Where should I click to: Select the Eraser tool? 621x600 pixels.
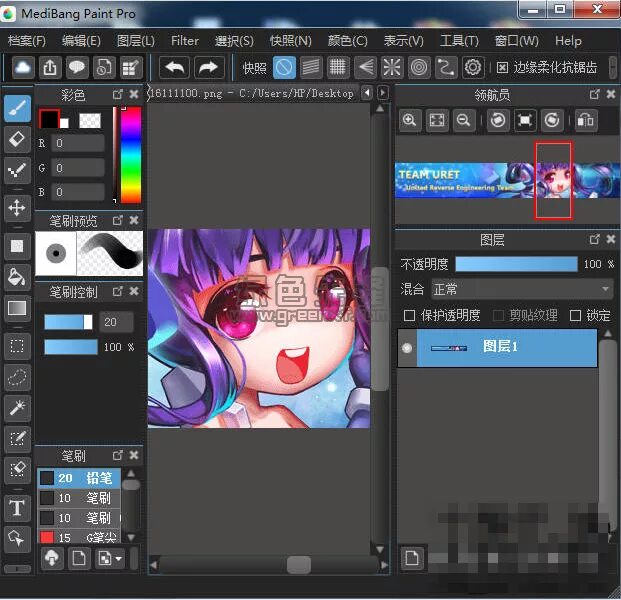pyautogui.click(x=17, y=139)
